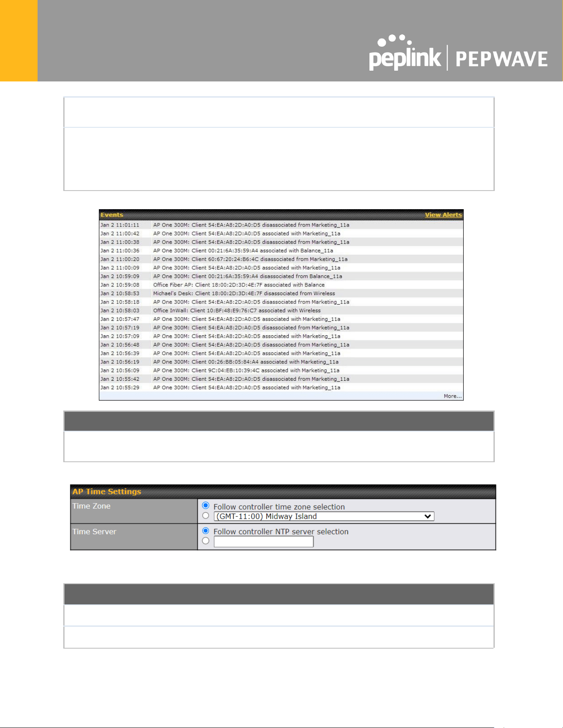Click the Time Zone label cell
The width and height of the screenshot is (563, 728).
point(134,511)
